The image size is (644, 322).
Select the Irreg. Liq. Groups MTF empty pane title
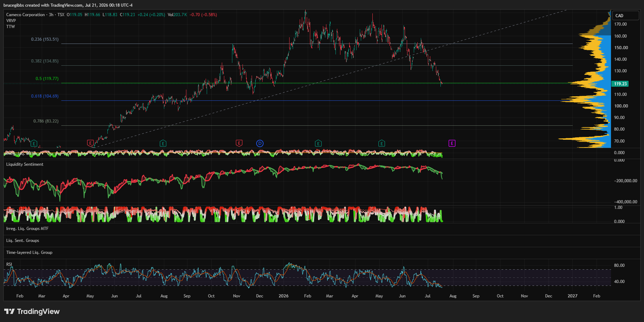[27, 229]
